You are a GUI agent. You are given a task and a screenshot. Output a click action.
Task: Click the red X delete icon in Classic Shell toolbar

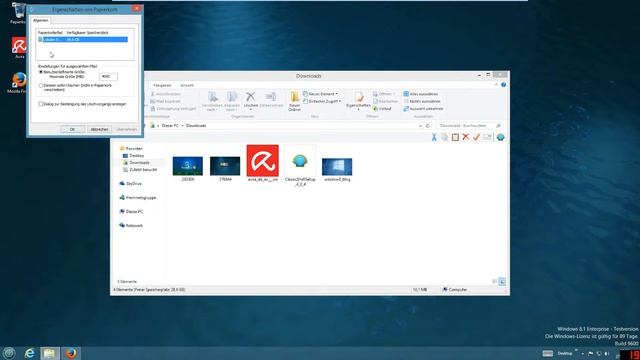466,138
